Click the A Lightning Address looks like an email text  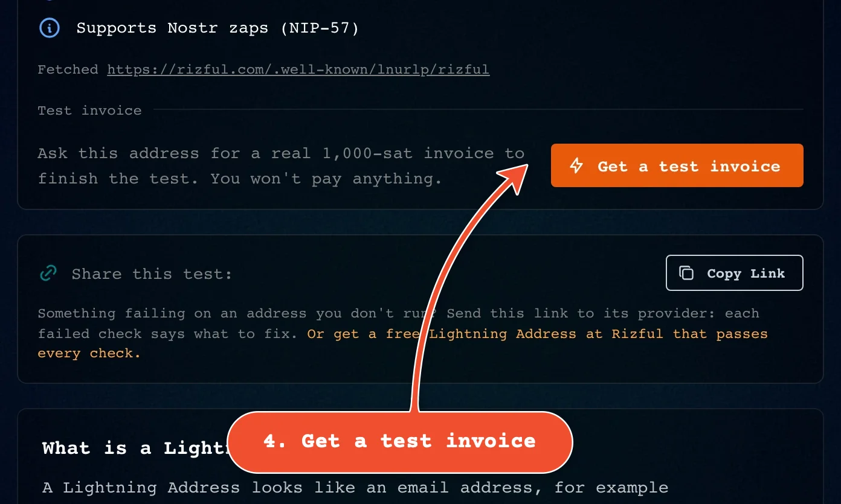[x=355, y=488]
